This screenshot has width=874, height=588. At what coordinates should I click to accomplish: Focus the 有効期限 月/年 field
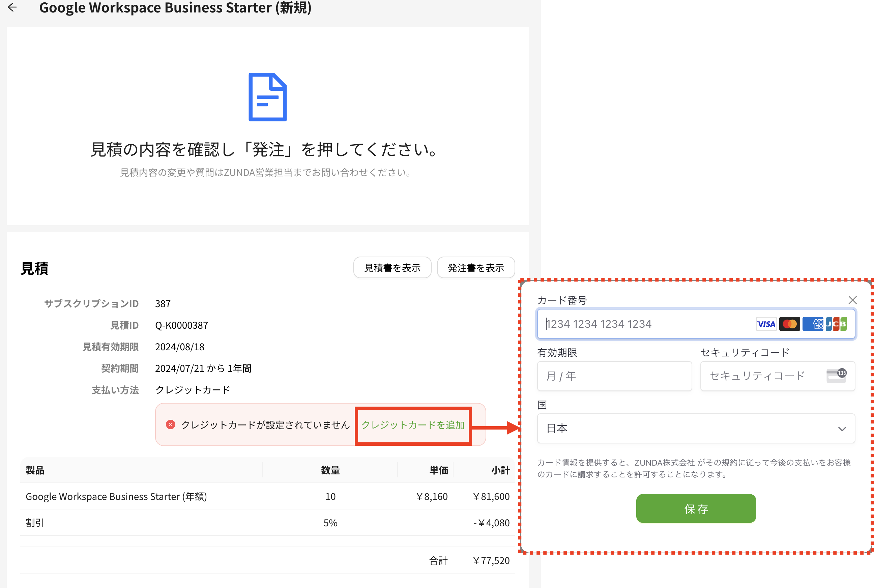(x=614, y=376)
